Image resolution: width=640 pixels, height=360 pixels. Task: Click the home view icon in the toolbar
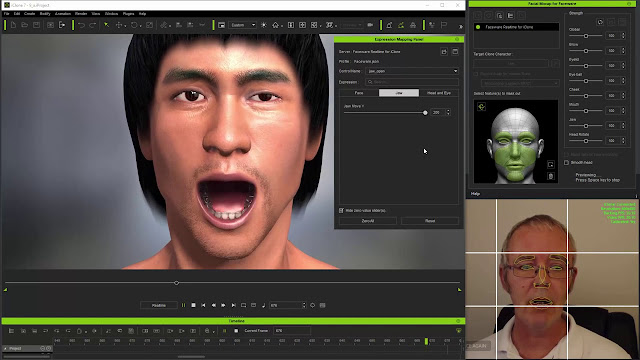click(276, 25)
